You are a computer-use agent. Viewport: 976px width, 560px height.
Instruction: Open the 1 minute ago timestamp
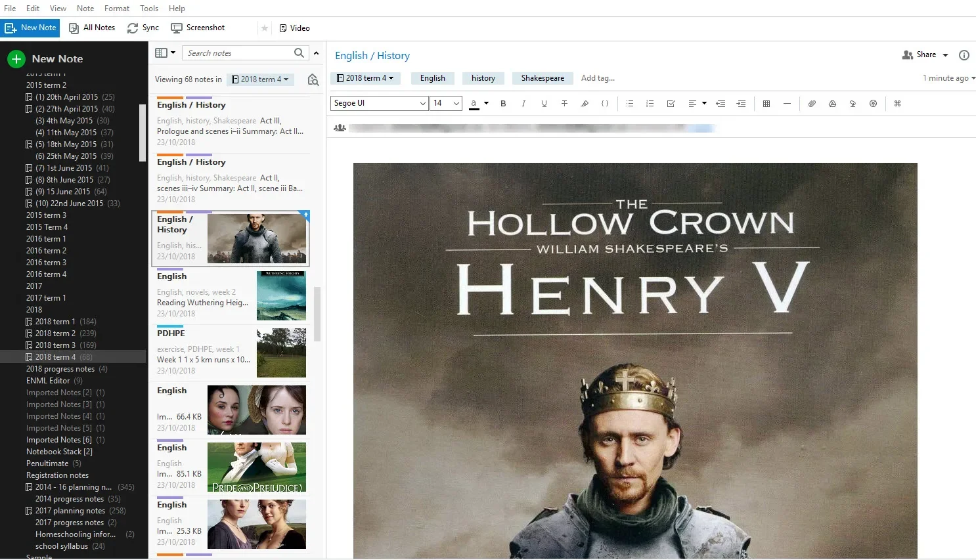point(948,78)
